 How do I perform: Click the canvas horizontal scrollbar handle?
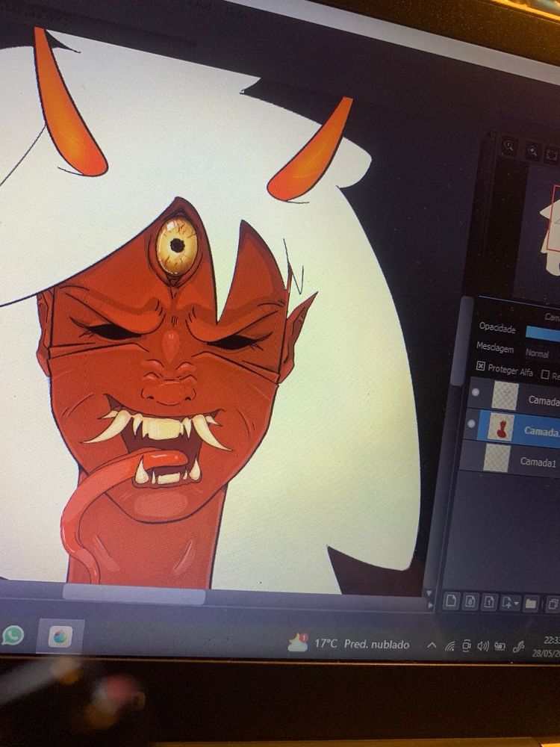(134, 595)
